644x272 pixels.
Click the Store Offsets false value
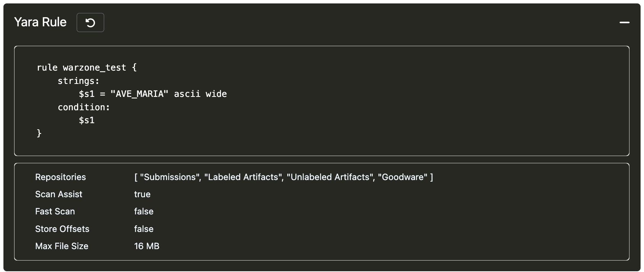144,229
